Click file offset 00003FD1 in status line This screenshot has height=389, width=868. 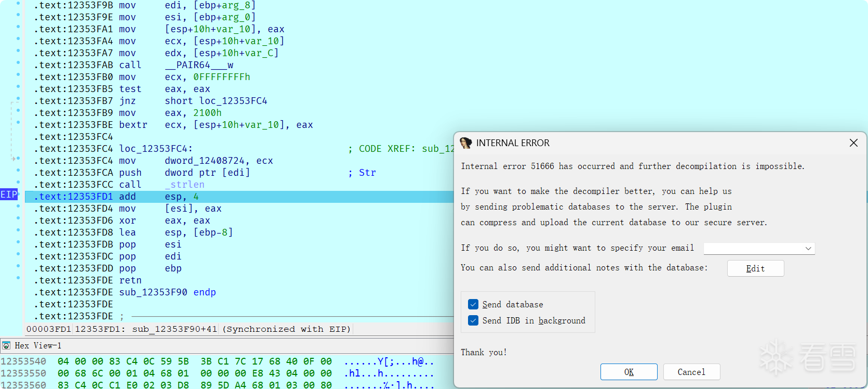[49, 329]
